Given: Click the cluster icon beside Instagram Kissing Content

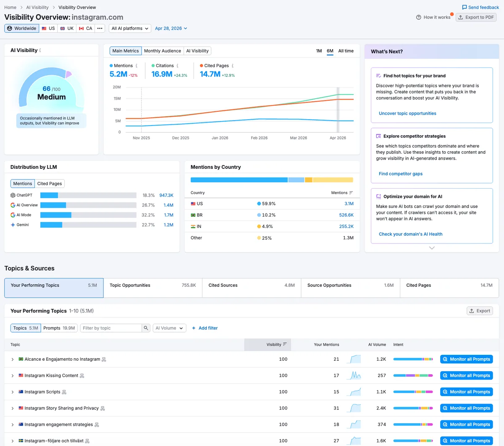Looking at the screenshot, I should coord(82,376).
